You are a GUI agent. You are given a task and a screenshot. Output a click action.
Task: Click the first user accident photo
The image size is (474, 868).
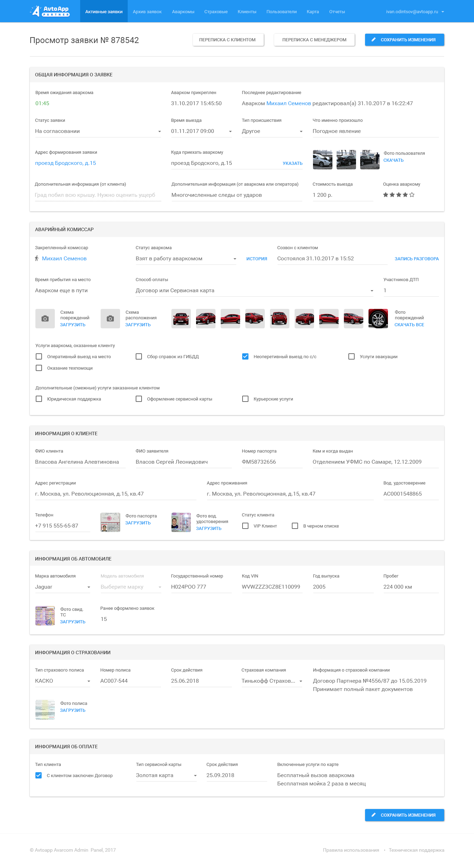tap(322, 160)
